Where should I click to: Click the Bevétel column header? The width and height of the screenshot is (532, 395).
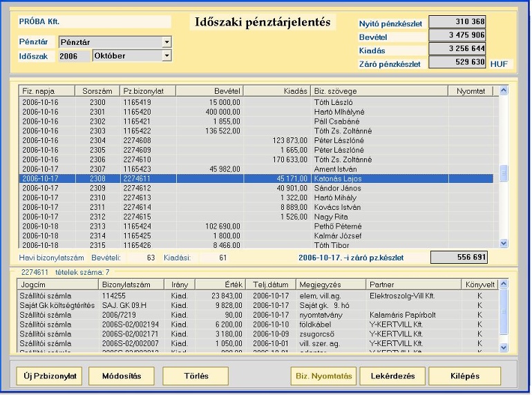tap(209, 91)
